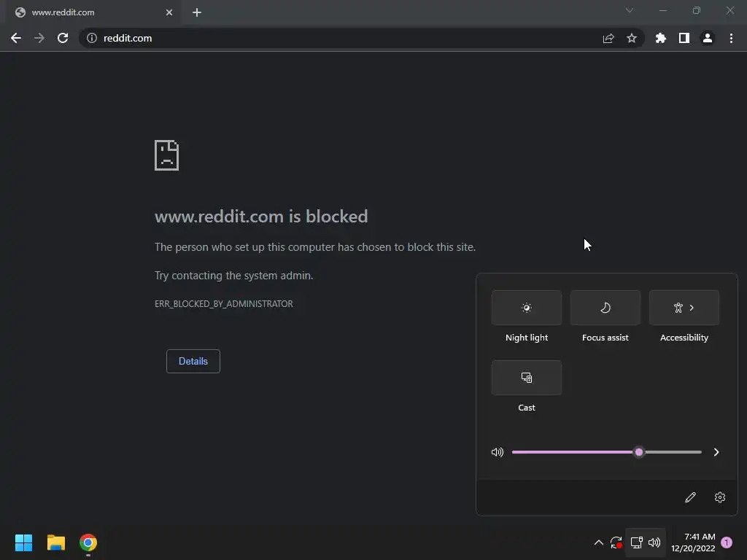Toggle Night light in quick settings

527,308
